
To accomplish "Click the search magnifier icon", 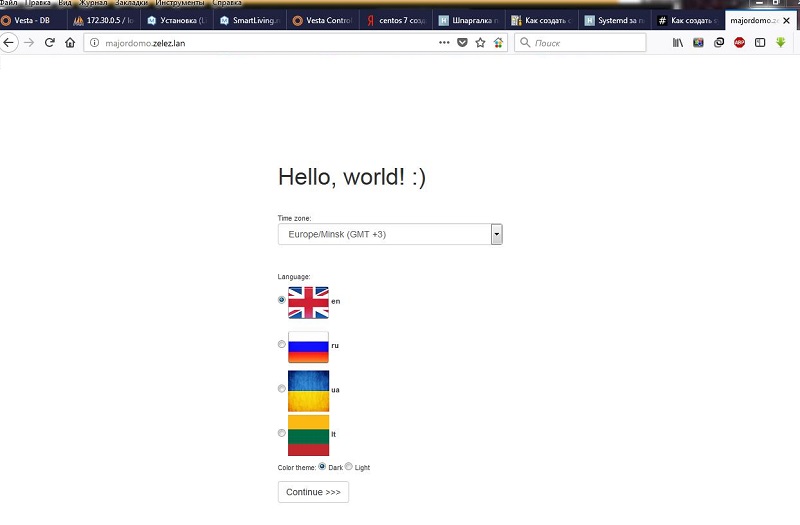I will pos(525,43).
